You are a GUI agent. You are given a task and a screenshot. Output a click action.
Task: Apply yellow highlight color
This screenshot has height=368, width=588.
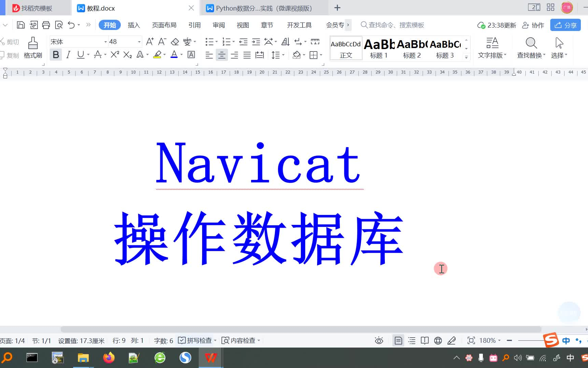point(157,55)
